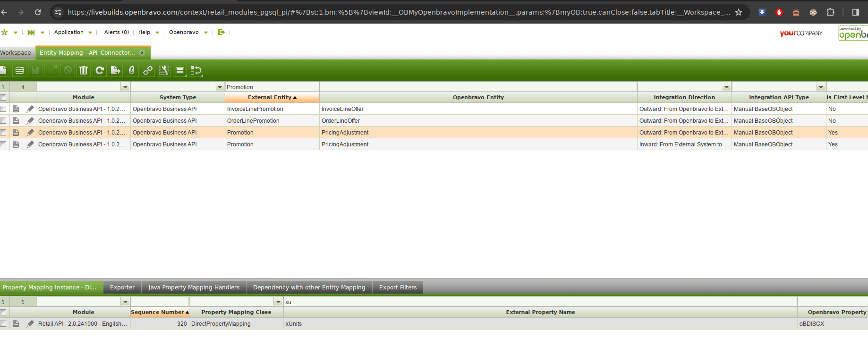
Task: Delete the selected record with trash icon
Action: 84,70
